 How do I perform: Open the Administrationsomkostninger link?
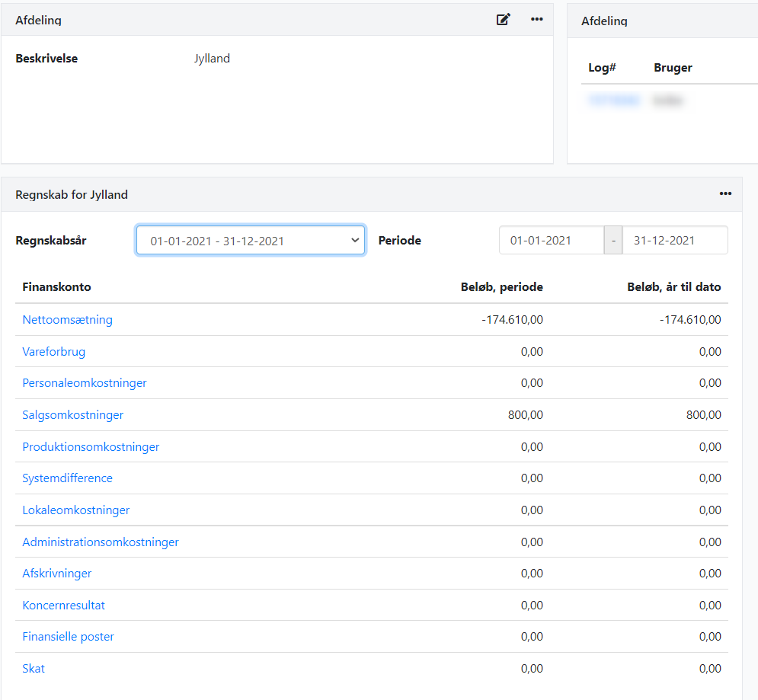[x=101, y=542]
